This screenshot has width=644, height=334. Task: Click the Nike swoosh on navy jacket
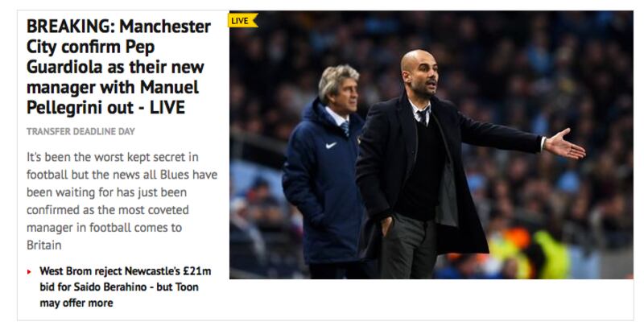(x=331, y=145)
